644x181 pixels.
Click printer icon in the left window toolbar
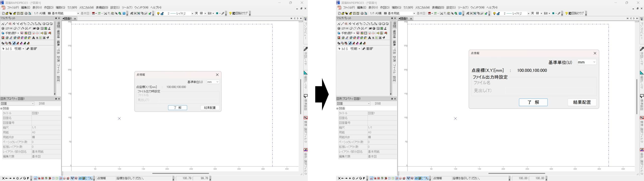26,14
